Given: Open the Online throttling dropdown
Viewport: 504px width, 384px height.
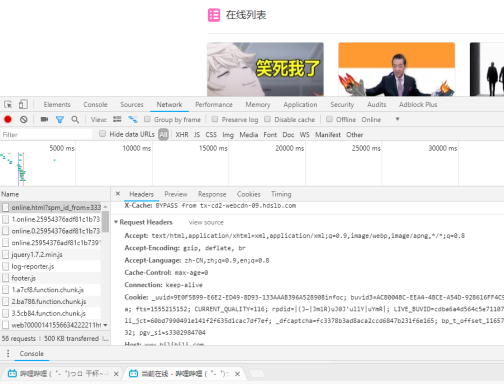Looking at the screenshot, I should point(380,119).
